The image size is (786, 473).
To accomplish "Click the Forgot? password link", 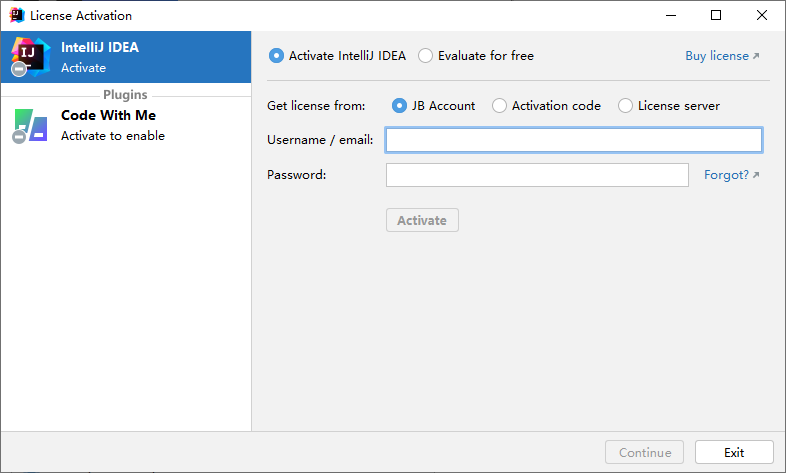I will (725, 175).
